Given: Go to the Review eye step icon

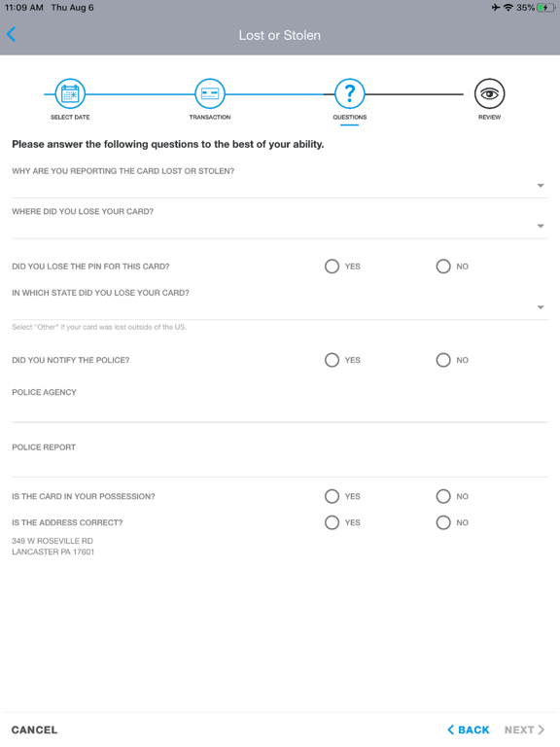Looking at the screenshot, I should click(x=490, y=93).
